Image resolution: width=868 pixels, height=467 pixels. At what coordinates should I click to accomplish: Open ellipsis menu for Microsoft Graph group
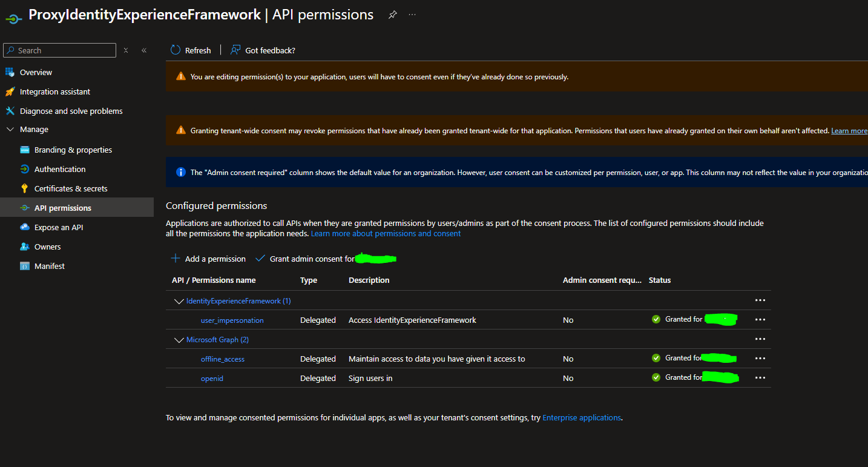(760, 339)
